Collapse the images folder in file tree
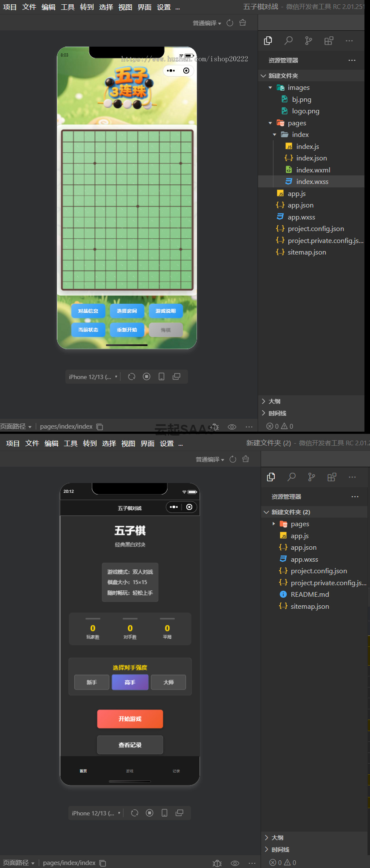The height and width of the screenshot is (868, 370). pyautogui.click(x=270, y=88)
